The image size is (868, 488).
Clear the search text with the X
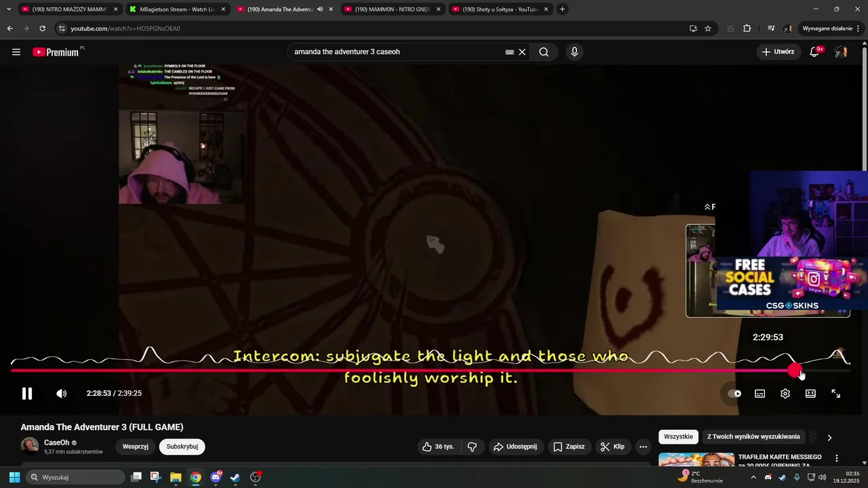[522, 52]
